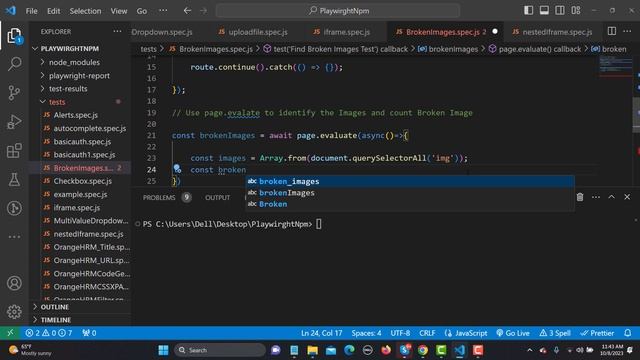Click brokenImages breadcrumb item
The width and height of the screenshot is (640, 360).
(x=448, y=49)
